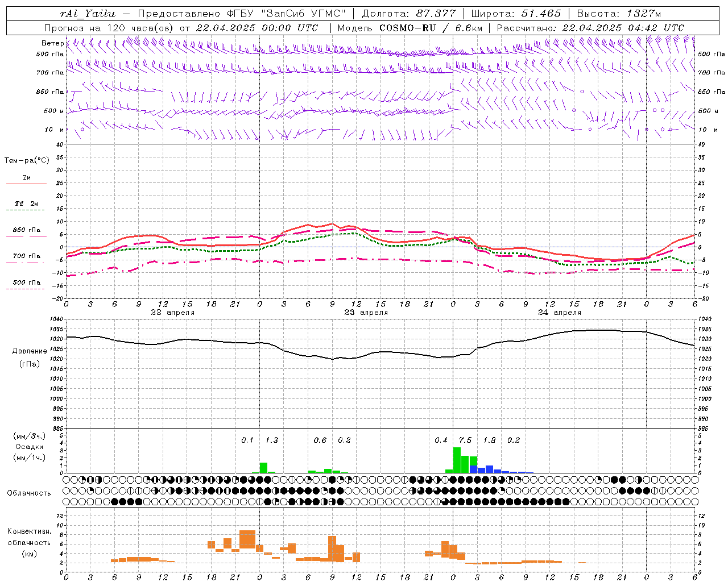
Task: Click the 23 апреля date label
Action: pos(366,313)
